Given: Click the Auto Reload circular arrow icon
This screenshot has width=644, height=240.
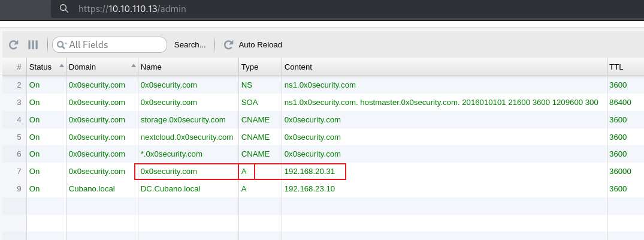Looking at the screenshot, I should coord(228,44).
